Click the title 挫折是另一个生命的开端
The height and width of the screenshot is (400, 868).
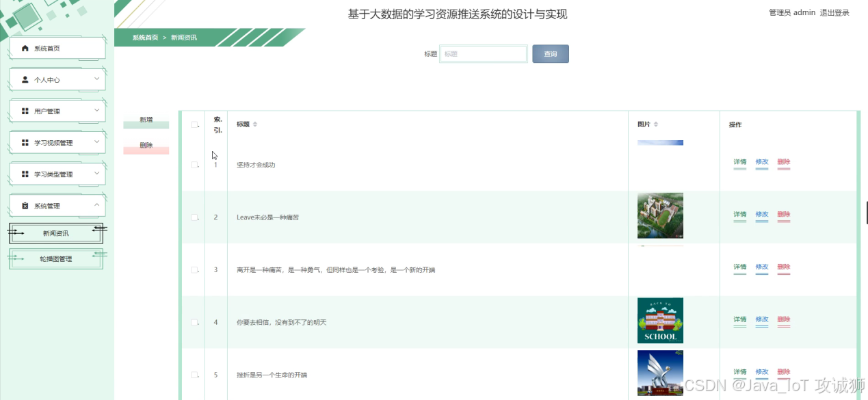coord(272,375)
